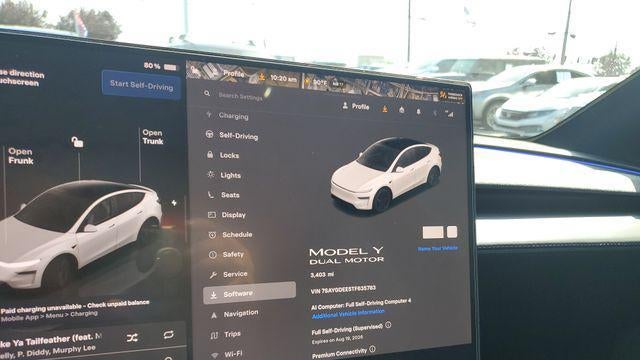Tap the Start Self-Driving button
Screen dimensions: 640x360
[x=141, y=85]
